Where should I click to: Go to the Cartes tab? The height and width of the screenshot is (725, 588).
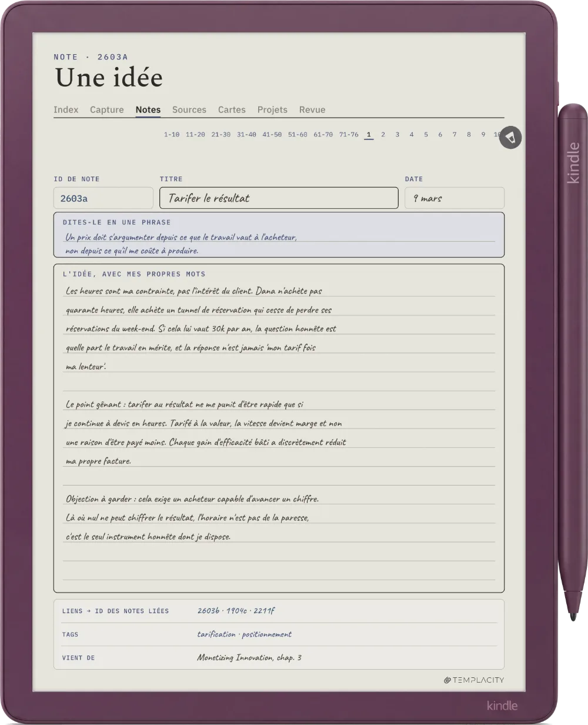pyautogui.click(x=232, y=109)
